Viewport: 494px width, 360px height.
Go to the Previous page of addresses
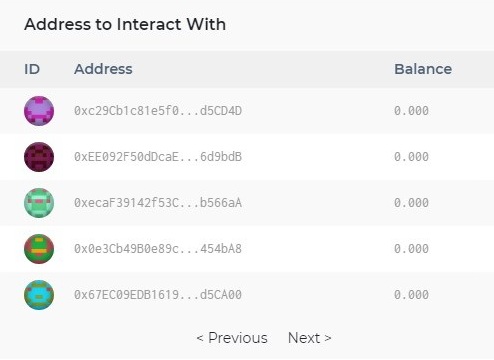click(232, 338)
